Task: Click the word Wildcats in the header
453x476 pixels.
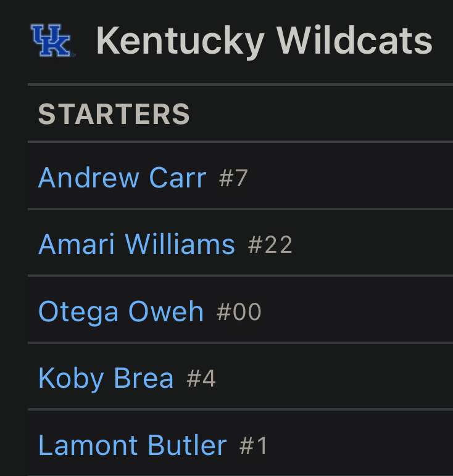Action: 354,41
